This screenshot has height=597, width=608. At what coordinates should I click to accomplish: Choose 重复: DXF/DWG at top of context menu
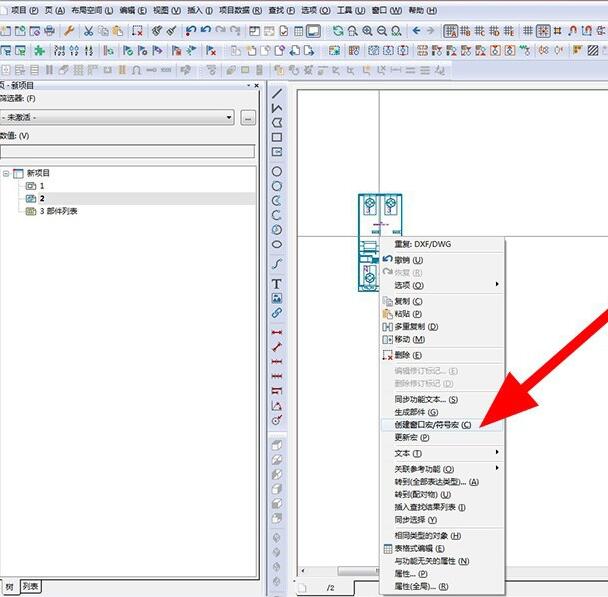[442, 244]
